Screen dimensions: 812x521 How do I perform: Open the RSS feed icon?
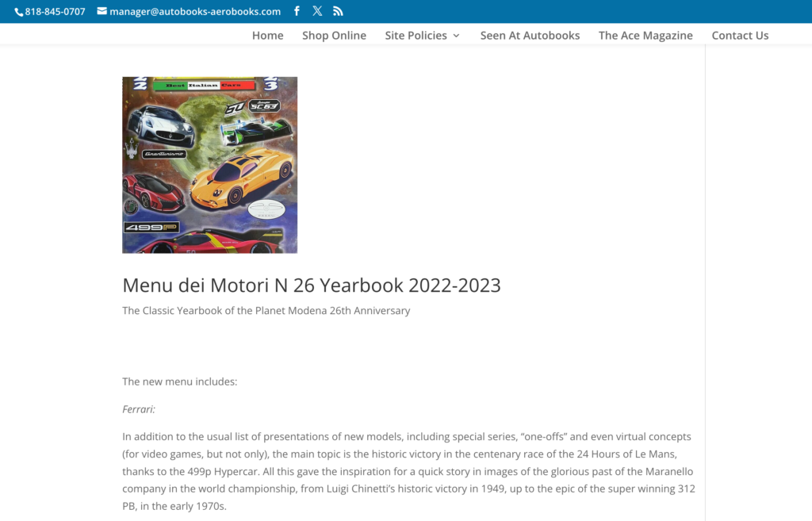point(338,11)
